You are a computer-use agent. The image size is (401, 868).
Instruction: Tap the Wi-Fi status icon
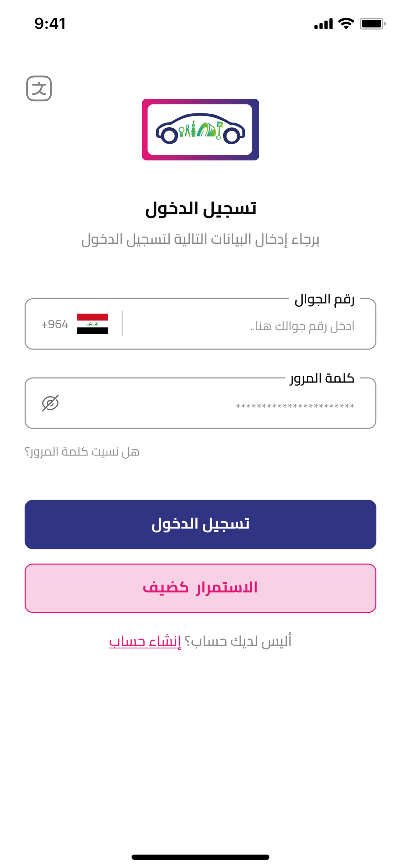[x=346, y=24]
